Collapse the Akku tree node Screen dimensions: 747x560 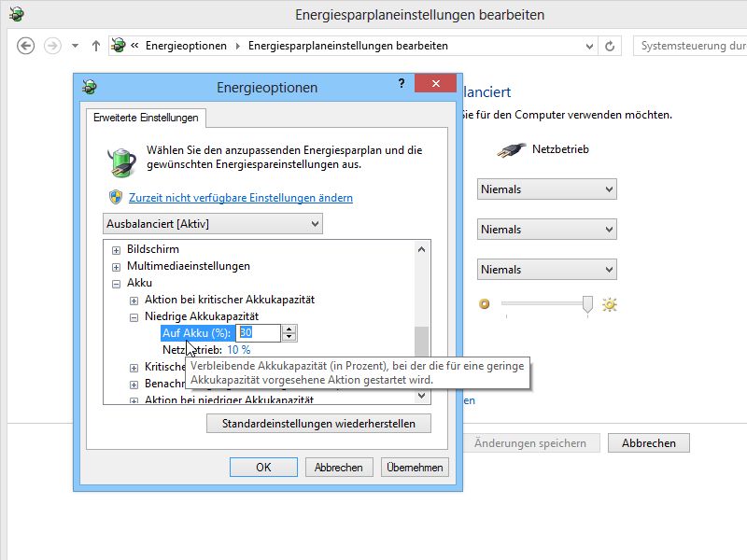pos(116,284)
